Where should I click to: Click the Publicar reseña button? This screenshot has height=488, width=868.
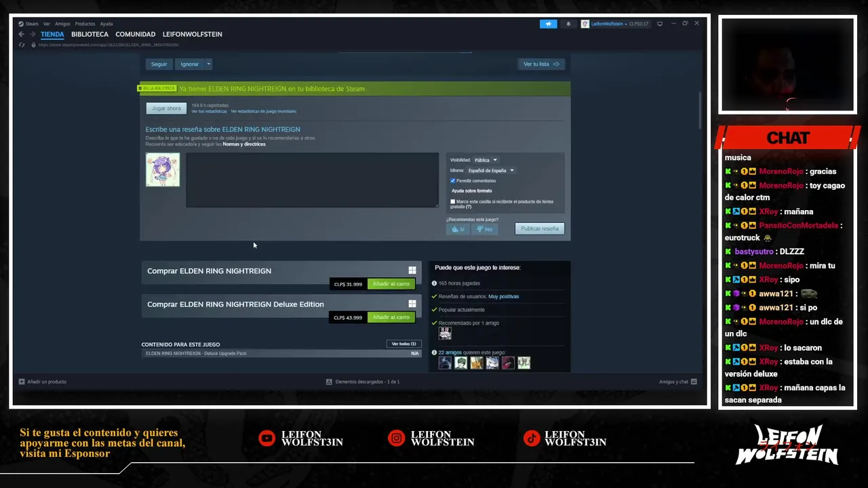[x=540, y=228]
